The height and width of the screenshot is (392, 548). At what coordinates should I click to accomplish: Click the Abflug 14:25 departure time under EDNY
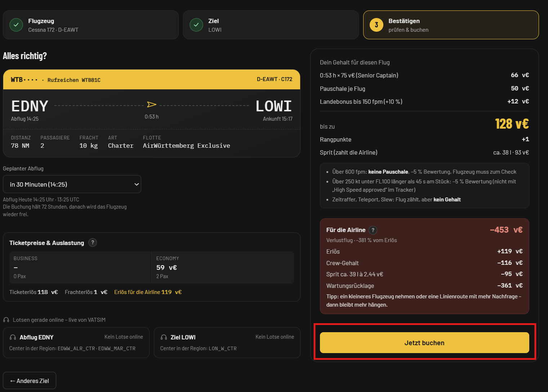coord(25,119)
